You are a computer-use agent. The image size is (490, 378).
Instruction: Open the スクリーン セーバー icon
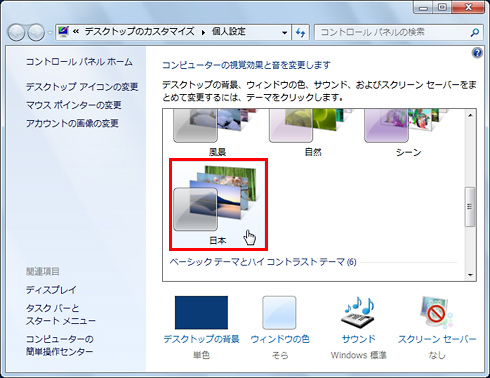coord(436,312)
